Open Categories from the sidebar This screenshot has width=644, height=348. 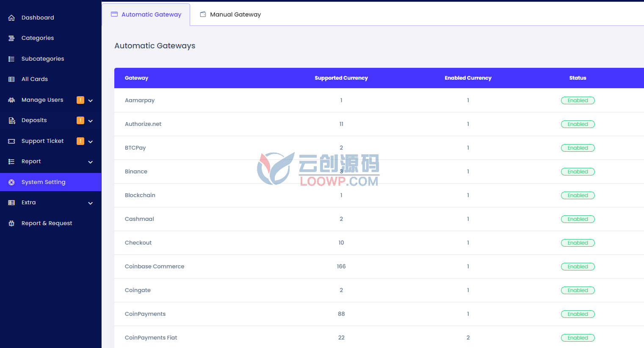[x=51, y=38]
